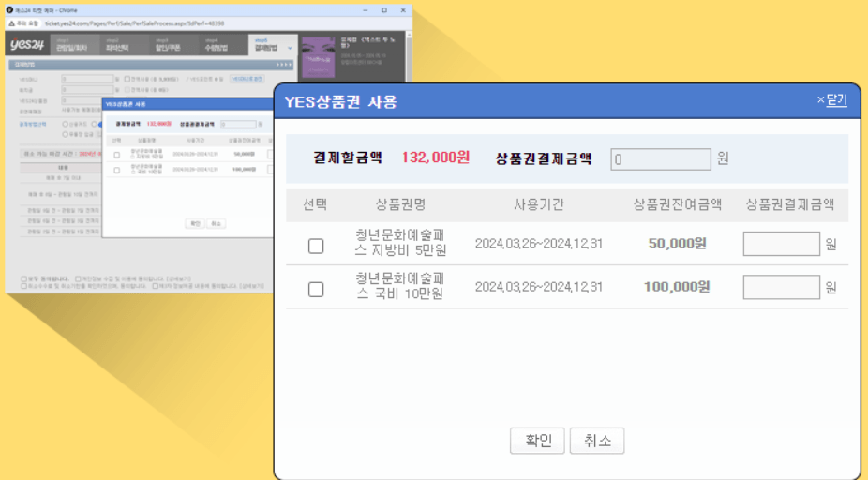Click the payment amount field in the 100,000원 row

[x=781, y=287]
